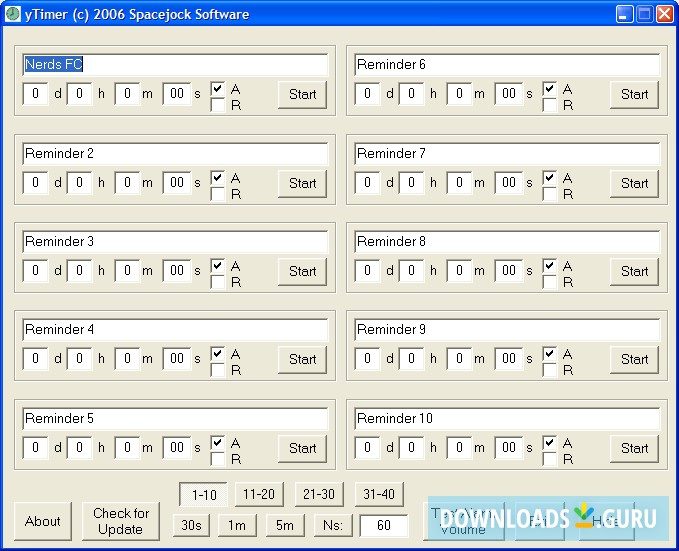Start the Nerds FC timer
679x551 pixels.
coord(302,94)
